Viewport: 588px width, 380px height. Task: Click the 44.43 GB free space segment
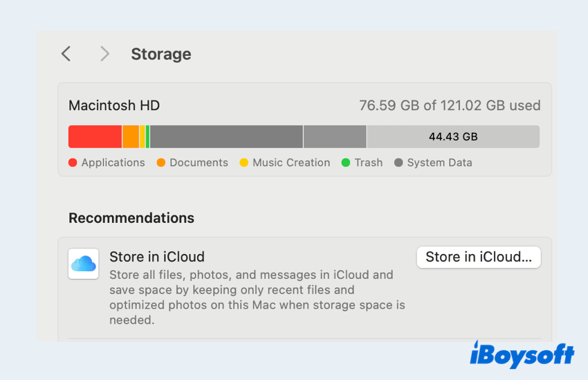click(x=453, y=136)
